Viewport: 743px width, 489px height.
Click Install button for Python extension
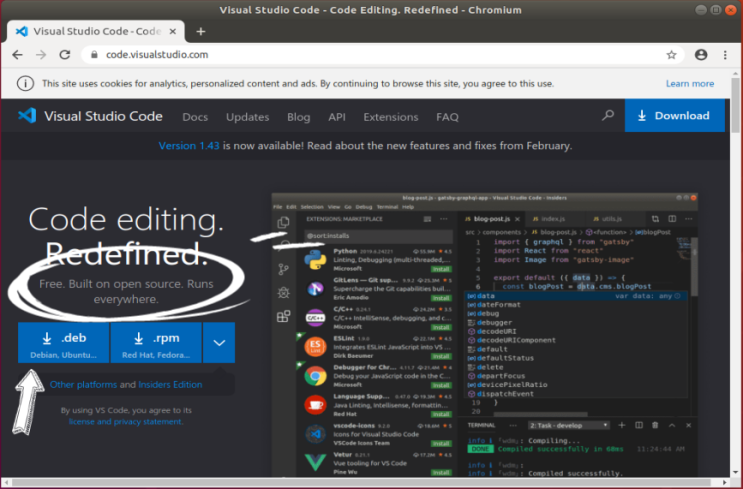point(441,269)
